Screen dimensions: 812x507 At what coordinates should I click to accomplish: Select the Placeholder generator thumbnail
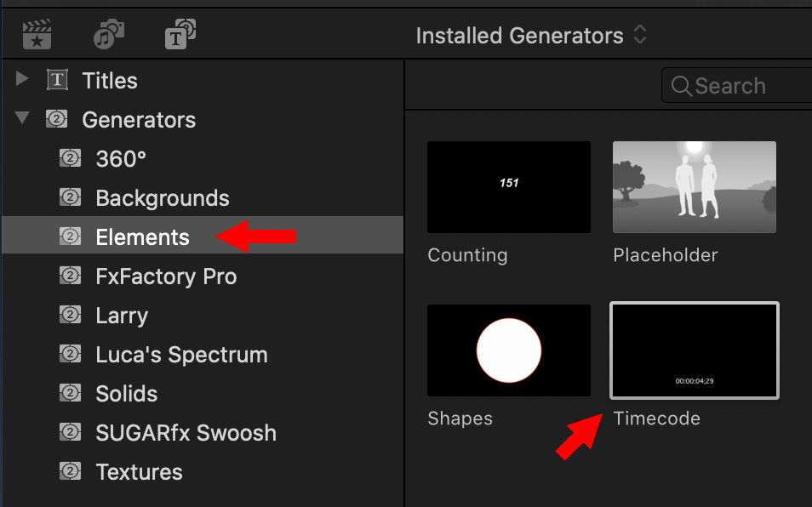694,187
